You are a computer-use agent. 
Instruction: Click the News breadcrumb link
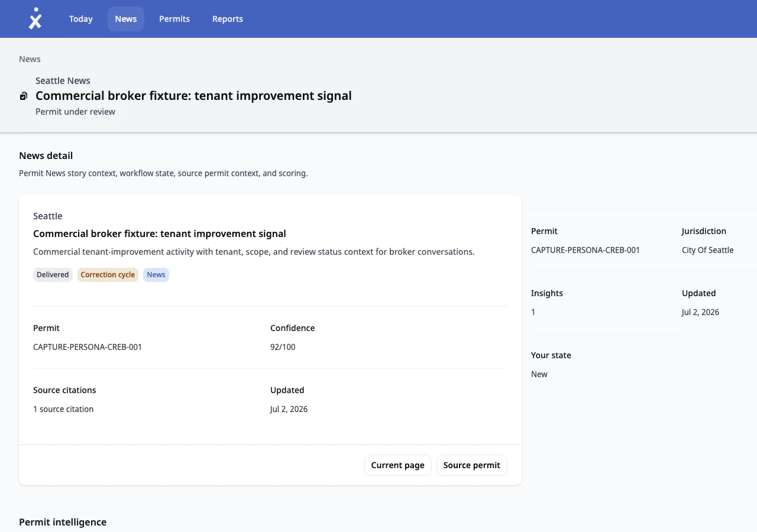pyautogui.click(x=30, y=59)
